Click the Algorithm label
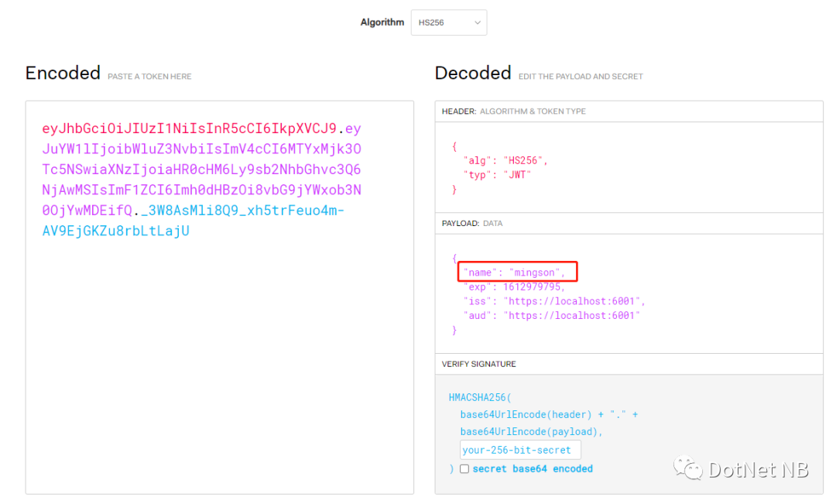 click(x=382, y=22)
